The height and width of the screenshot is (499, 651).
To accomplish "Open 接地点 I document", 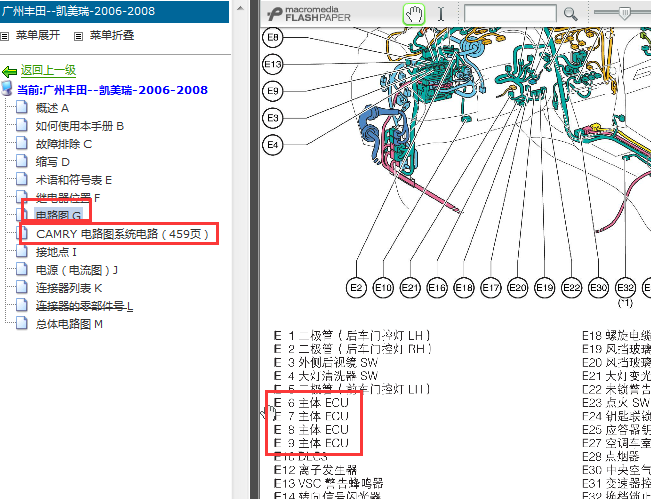I will [x=56, y=252].
